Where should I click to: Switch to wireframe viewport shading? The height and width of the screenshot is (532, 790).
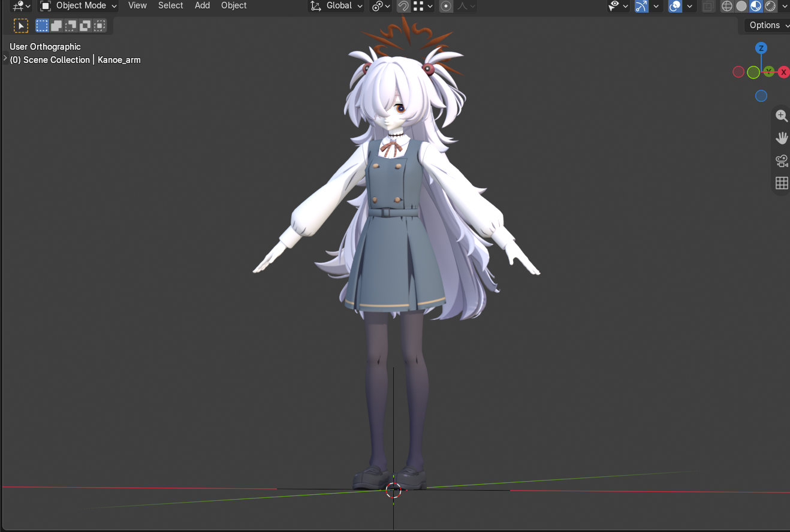727,6
